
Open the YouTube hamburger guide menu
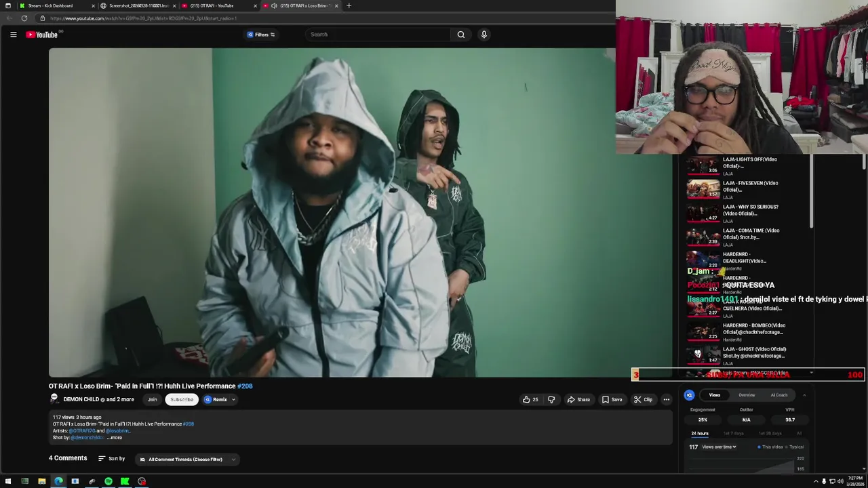tap(13, 35)
